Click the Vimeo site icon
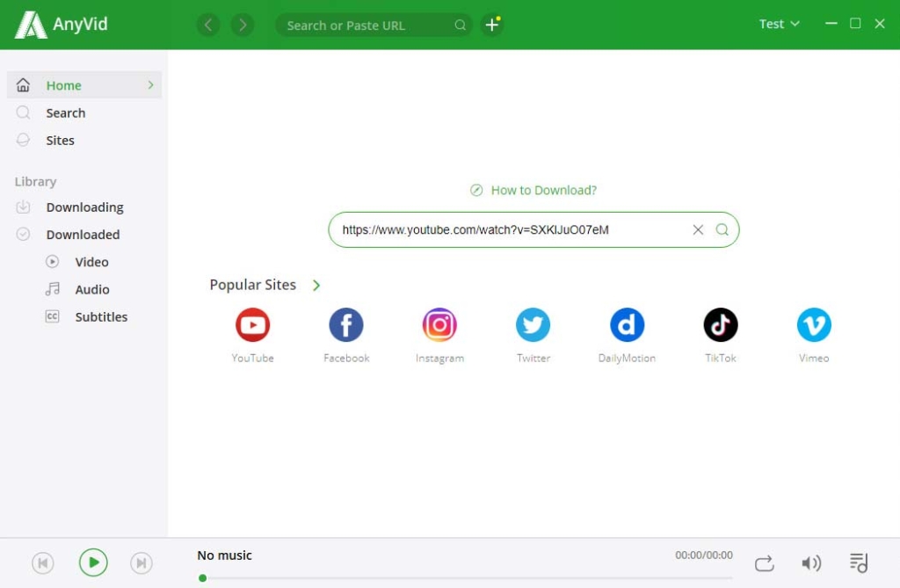The image size is (900, 588). [814, 325]
